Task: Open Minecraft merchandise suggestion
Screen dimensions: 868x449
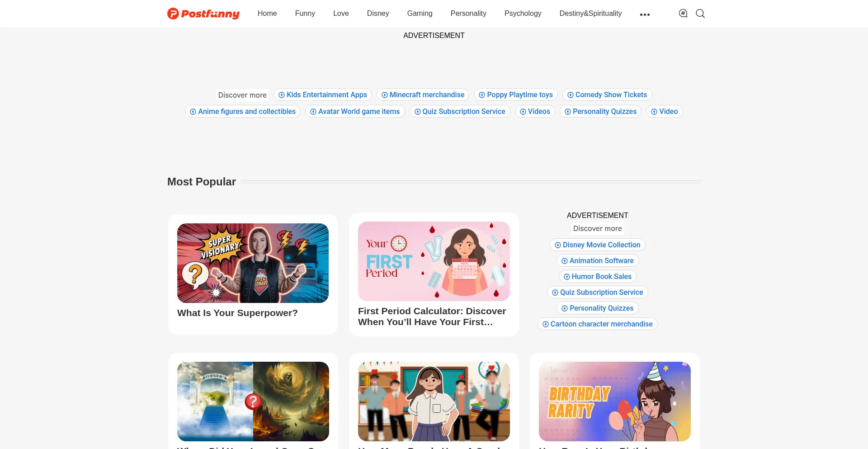Action: tap(423, 95)
